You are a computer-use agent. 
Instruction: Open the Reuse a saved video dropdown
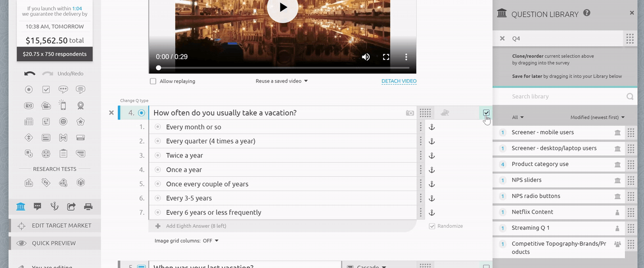coord(282,81)
